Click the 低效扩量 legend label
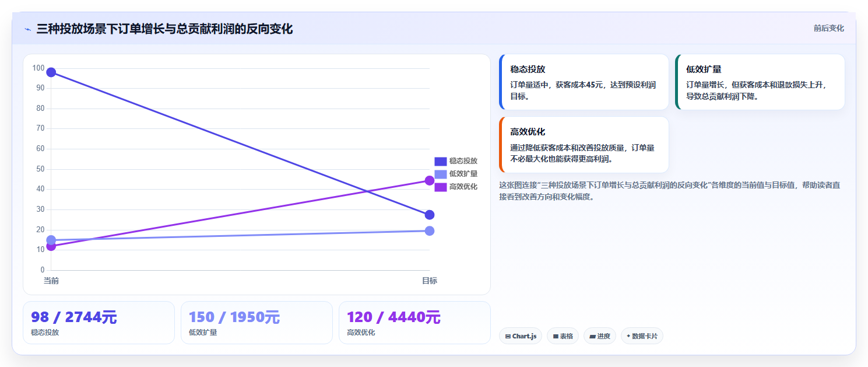 [x=463, y=174]
